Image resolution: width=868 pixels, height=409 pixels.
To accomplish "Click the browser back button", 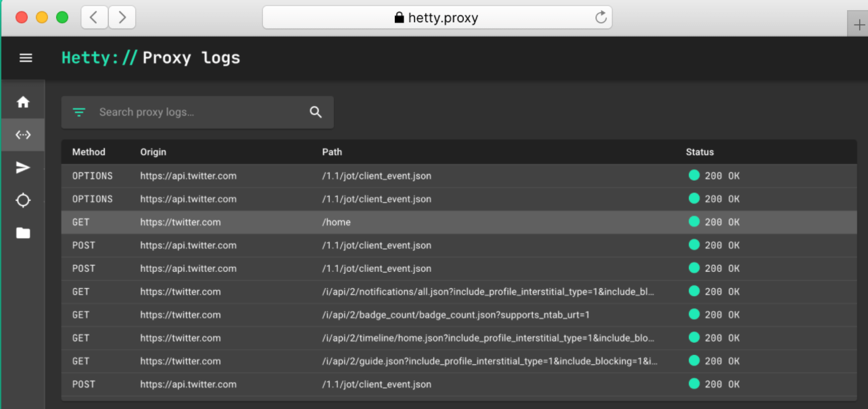I will pos(94,18).
